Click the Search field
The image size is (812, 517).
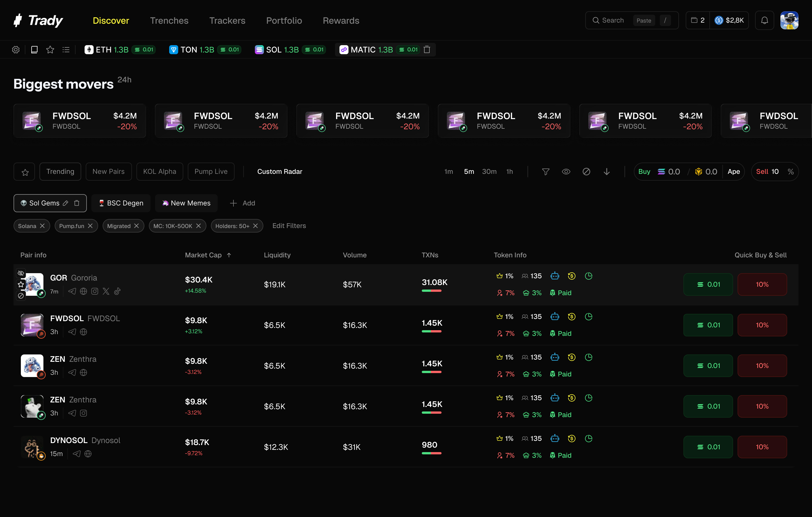pos(632,20)
